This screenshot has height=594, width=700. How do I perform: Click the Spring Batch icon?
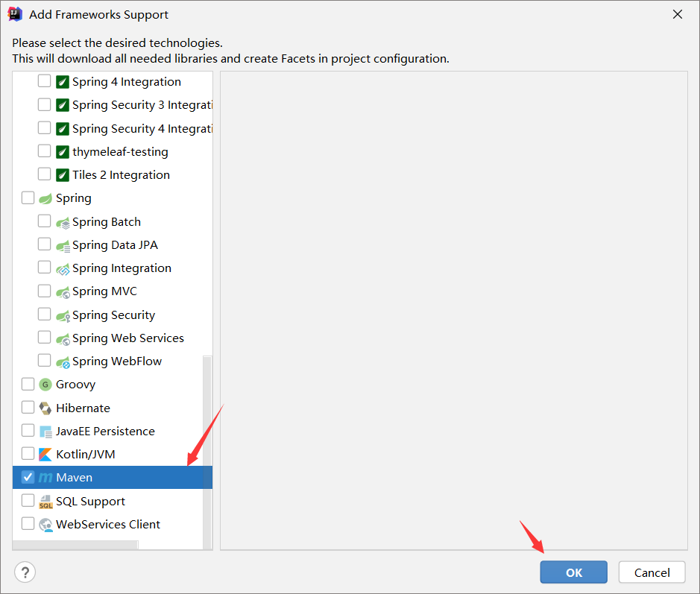[63, 222]
